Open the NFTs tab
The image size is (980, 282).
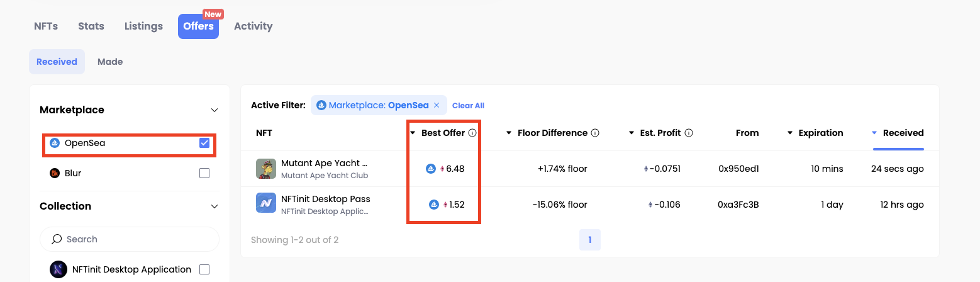click(x=46, y=26)
